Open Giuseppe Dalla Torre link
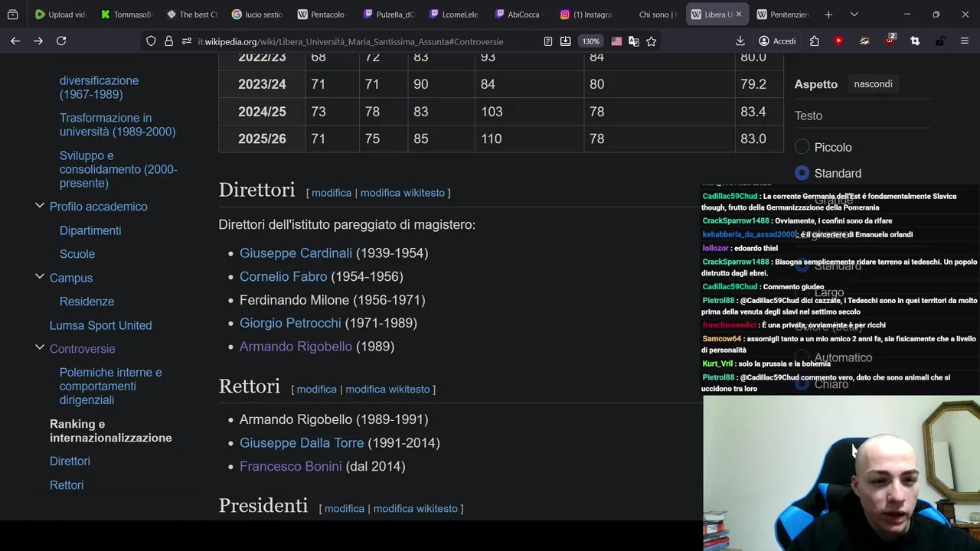The width and height of the screenshot is (980, 551). [302, 442]
